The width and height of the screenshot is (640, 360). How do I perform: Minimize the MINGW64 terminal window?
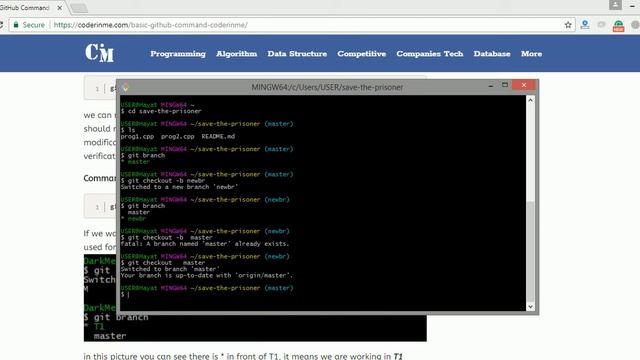point(491,85)
